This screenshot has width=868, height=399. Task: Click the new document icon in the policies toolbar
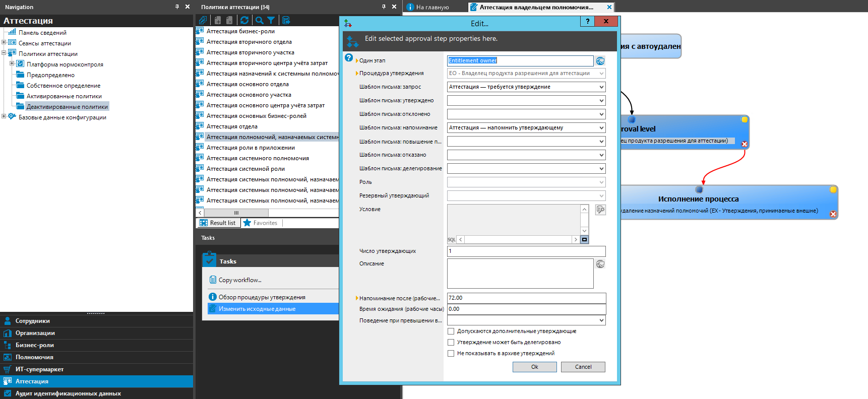(218, 20)
